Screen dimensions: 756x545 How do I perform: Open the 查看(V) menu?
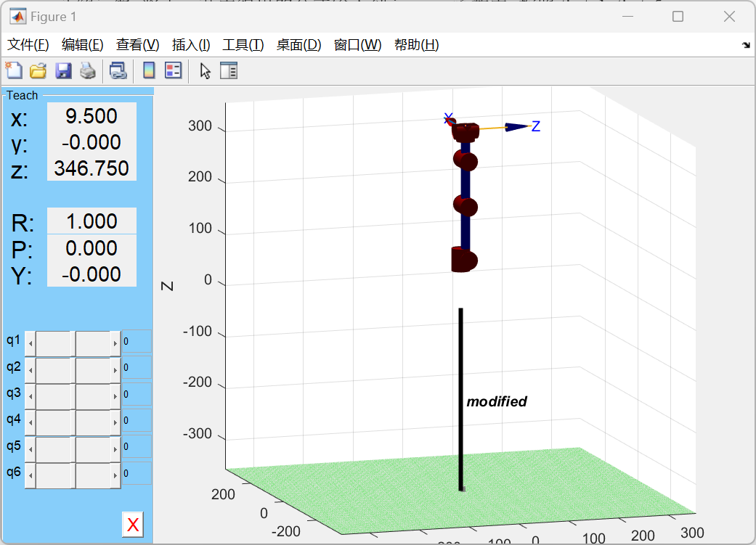(137, 45)
